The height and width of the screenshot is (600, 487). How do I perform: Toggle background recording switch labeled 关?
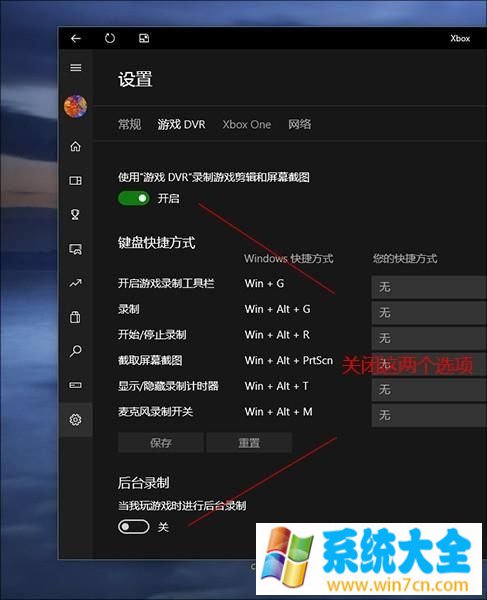pos(134,527)
